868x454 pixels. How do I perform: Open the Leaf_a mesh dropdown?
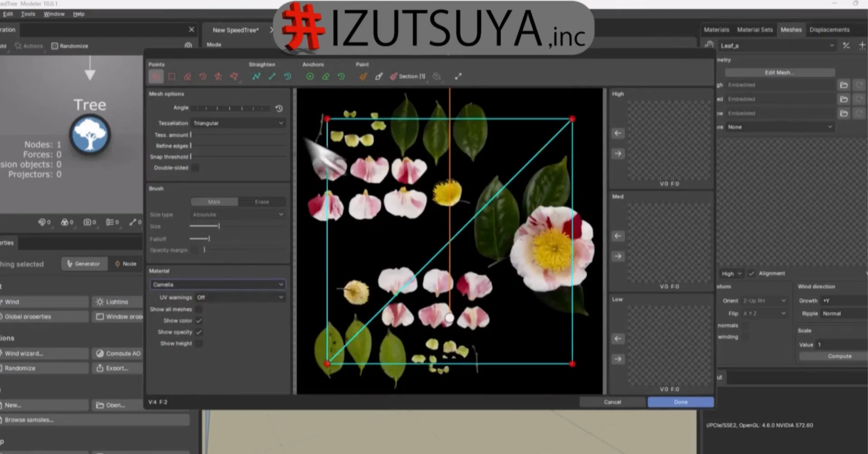point(777,46)
